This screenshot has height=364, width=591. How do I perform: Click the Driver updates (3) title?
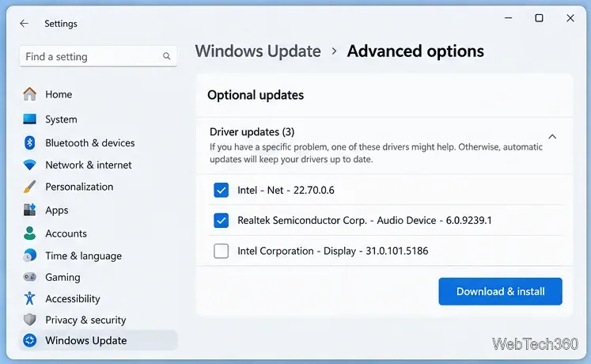[x=252, y=132]
